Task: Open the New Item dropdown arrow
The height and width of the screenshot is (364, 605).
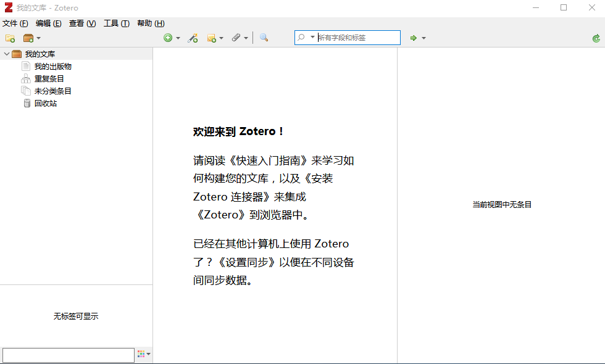Action: tap(178, 38)
